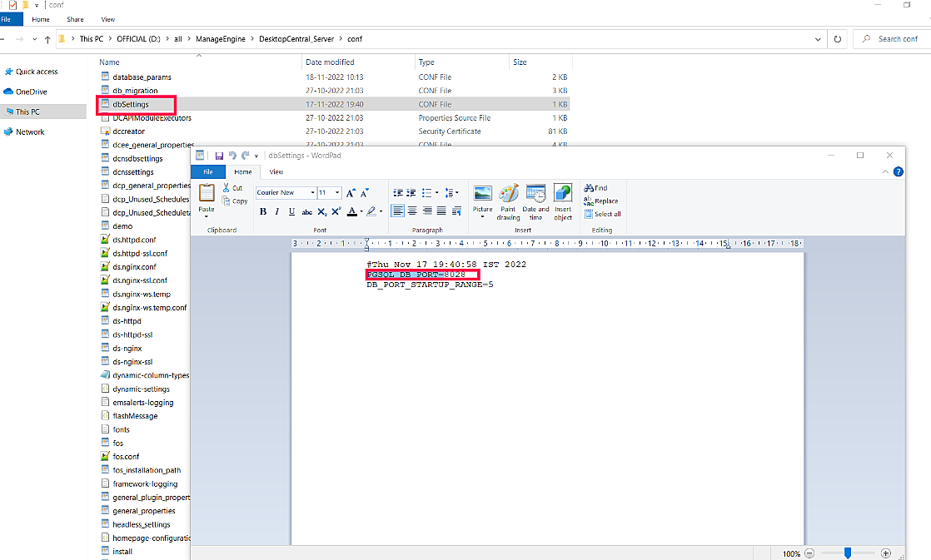Apply strikethrough to the text
931x560 pixels.
[x=307, y=211]
